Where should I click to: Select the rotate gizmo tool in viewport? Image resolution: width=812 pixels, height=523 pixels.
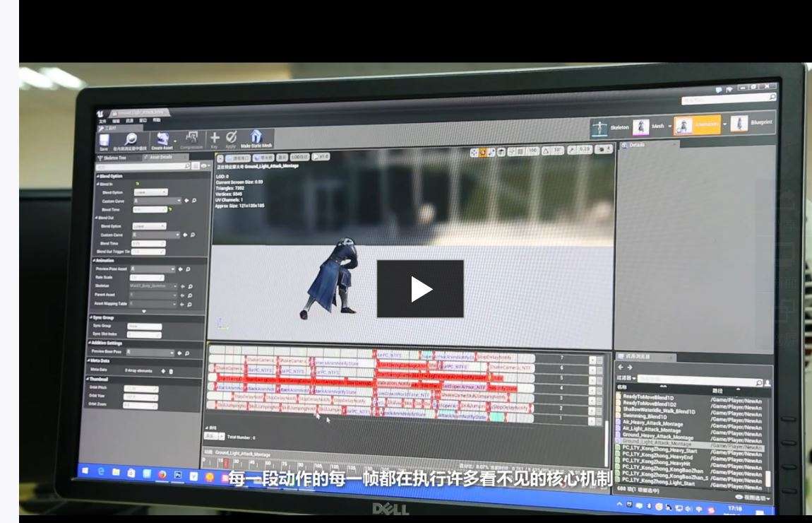pyautogui.click(x=483, y=153)
